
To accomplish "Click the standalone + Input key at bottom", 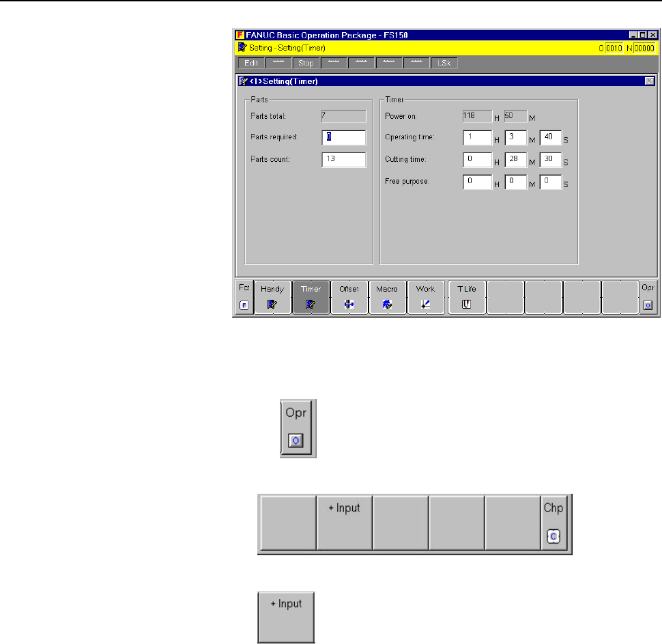I will pos(286,617).
